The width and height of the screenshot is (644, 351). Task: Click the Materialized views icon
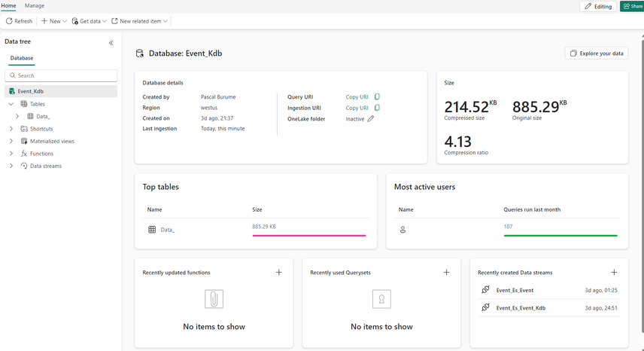[24, 141]
